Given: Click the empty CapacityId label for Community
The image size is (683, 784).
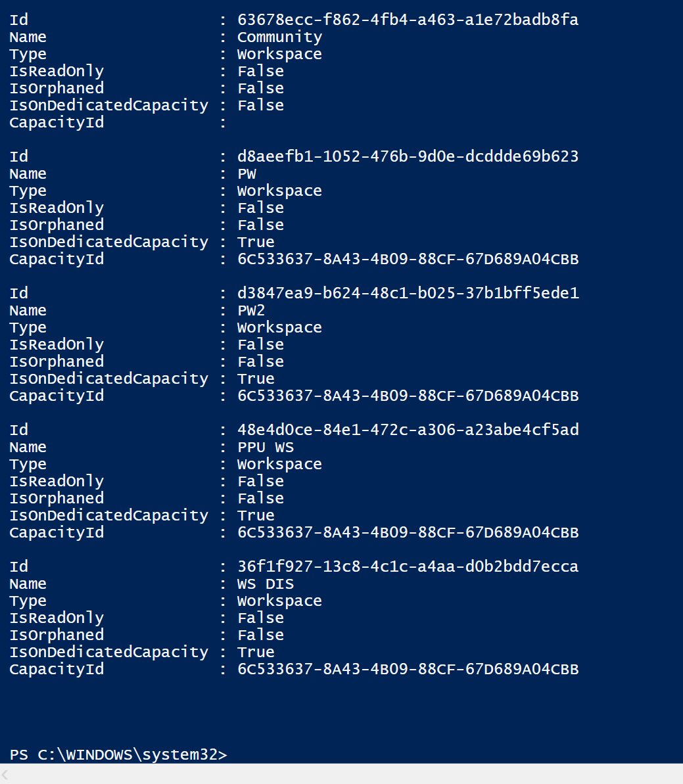Looking at the screenshot, I should click(57, 122).
